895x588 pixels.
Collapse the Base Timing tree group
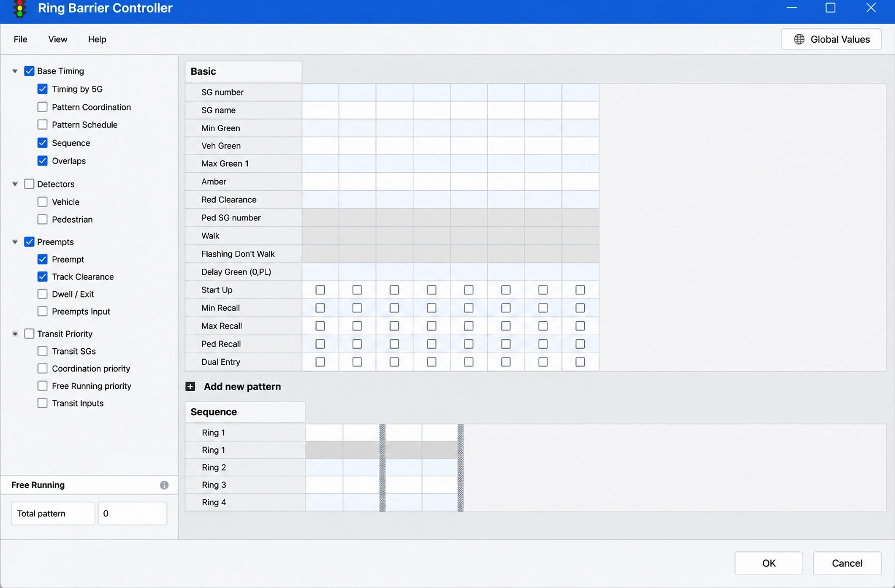click(15, 71)
